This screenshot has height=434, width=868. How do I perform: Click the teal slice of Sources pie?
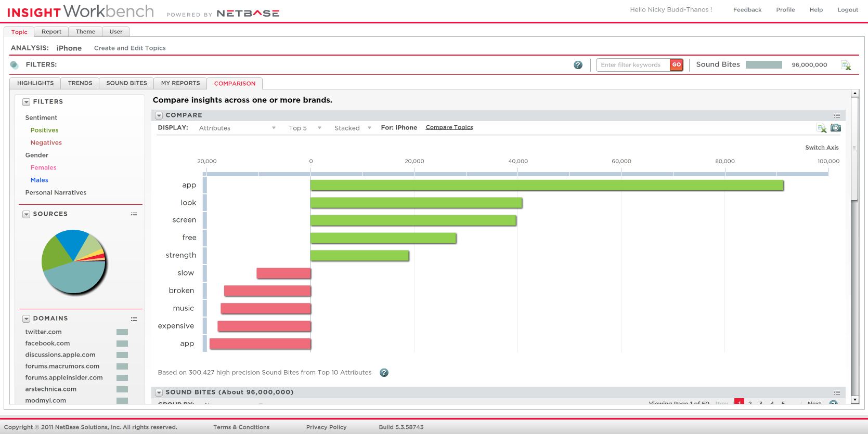click(x=75, y=278)
